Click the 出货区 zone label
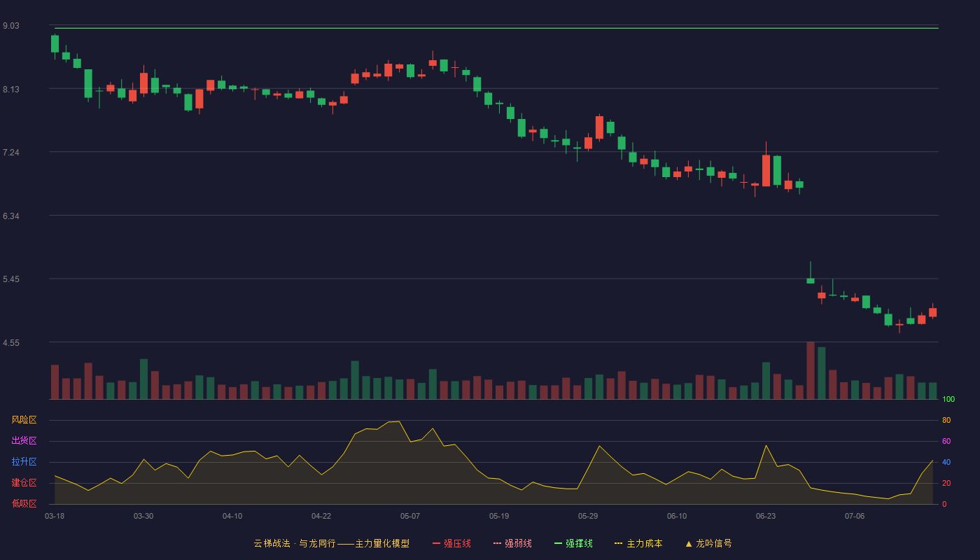 24,441
